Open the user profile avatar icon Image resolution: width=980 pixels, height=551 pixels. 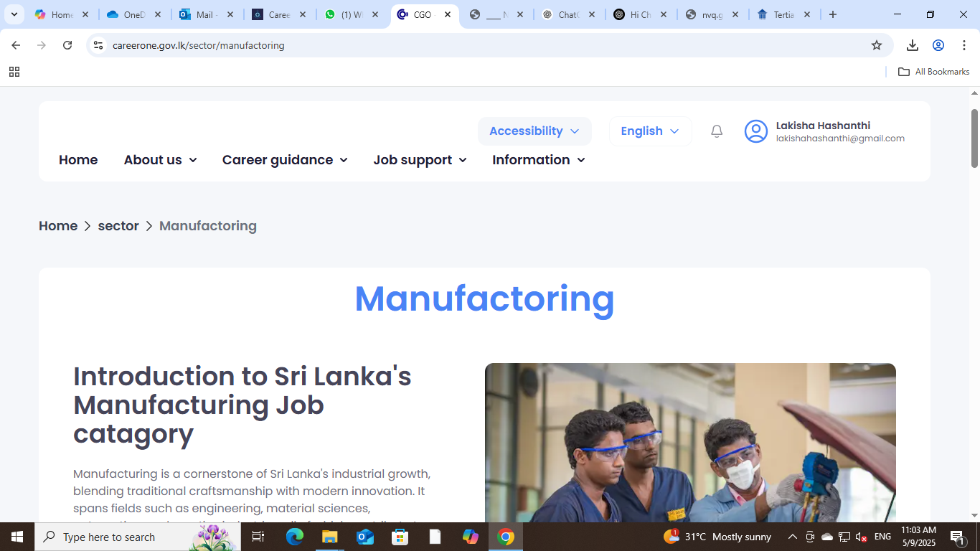pyautogui.click(x=755, y=131)
